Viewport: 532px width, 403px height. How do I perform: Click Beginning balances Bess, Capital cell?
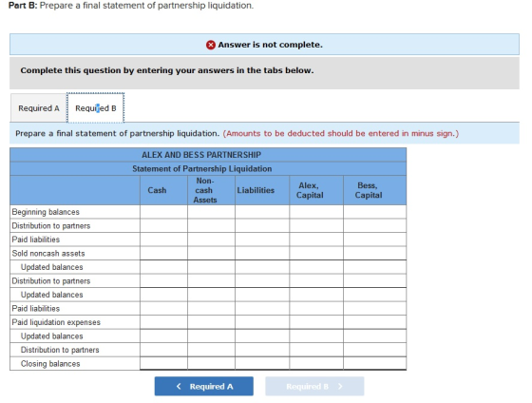click(x=374, y=212)
